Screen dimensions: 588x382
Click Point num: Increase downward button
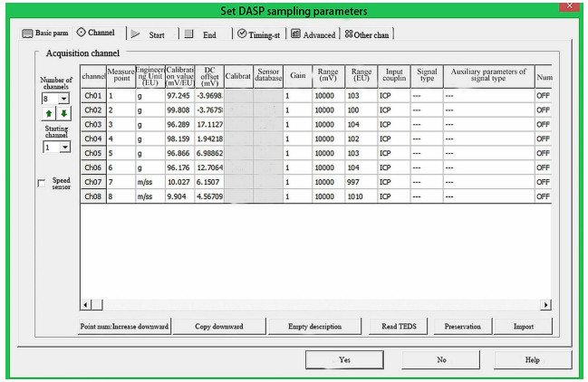click(x=124, y=326)
